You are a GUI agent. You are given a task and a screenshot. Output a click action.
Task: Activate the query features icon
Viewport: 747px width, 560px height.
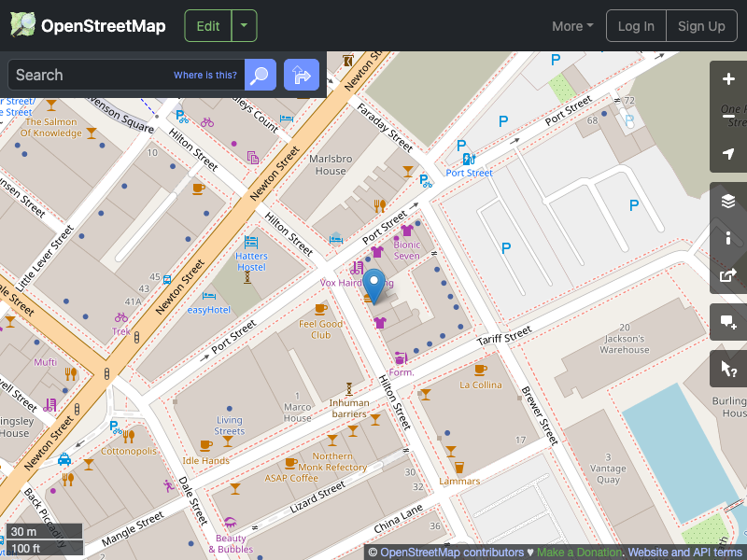pyautogui.click(x=727, y=368)
